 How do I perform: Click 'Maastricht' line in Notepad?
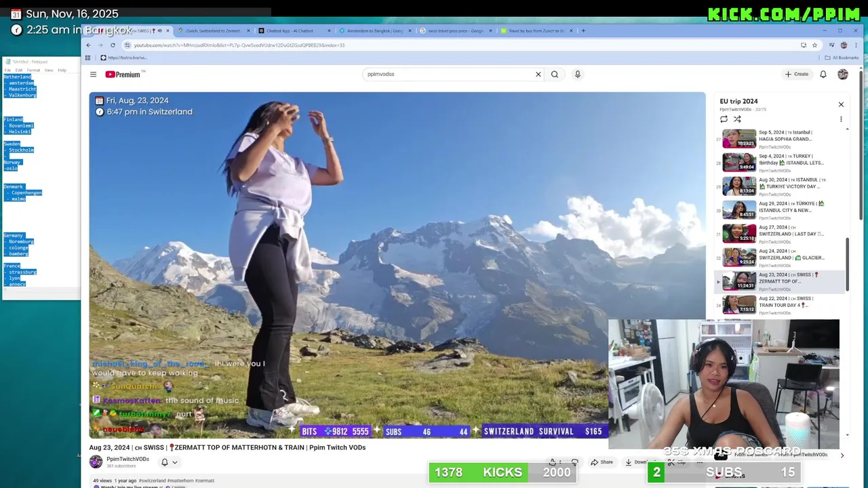(x=22, y=89)
